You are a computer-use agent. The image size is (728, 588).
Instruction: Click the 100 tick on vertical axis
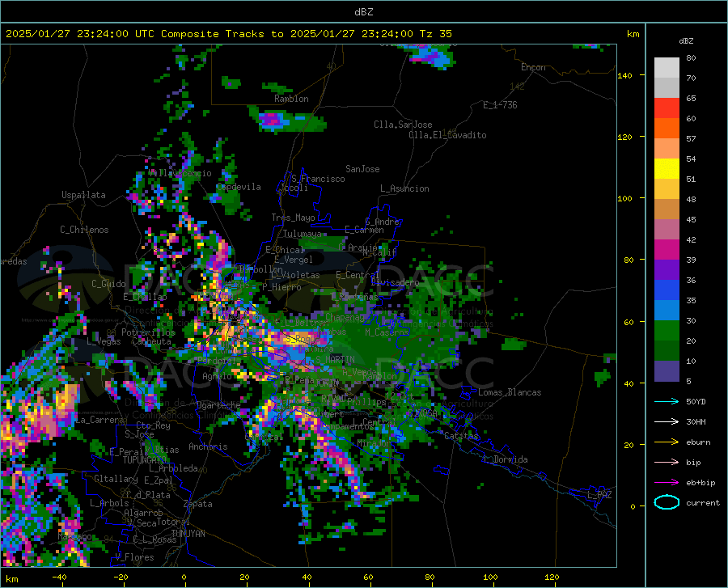tap(624, 199)
